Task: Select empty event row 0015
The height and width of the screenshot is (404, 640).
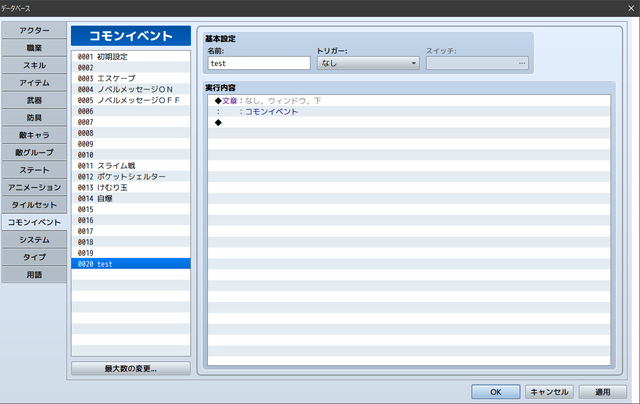Action: tap(131, 209)
